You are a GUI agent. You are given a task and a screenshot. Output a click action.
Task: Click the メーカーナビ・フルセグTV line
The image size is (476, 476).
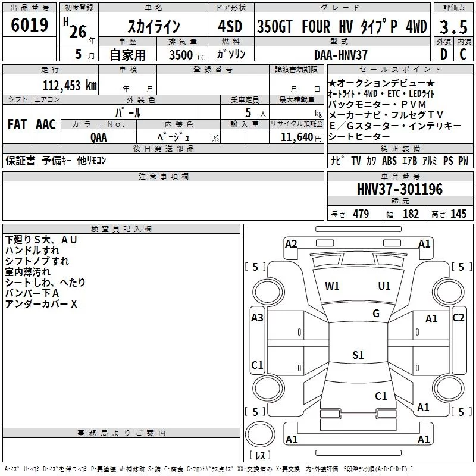pyautogui.click(x=386, y=115)
